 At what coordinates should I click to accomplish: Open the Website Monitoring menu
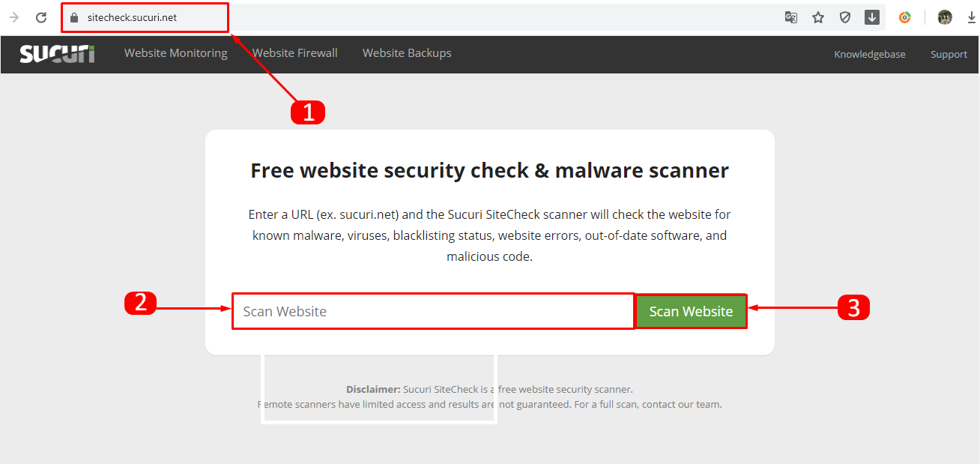point(175,52)
